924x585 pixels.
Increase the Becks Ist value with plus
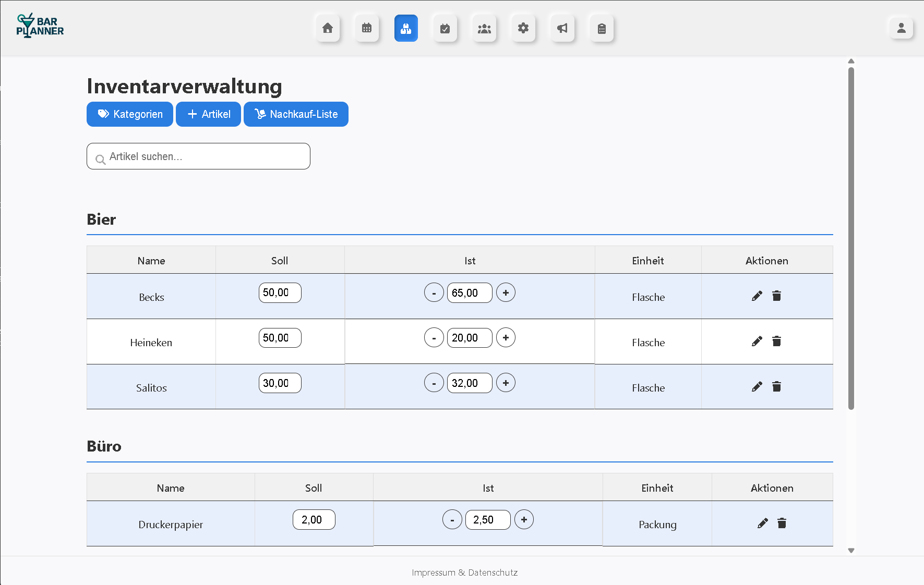coord(506,292)
